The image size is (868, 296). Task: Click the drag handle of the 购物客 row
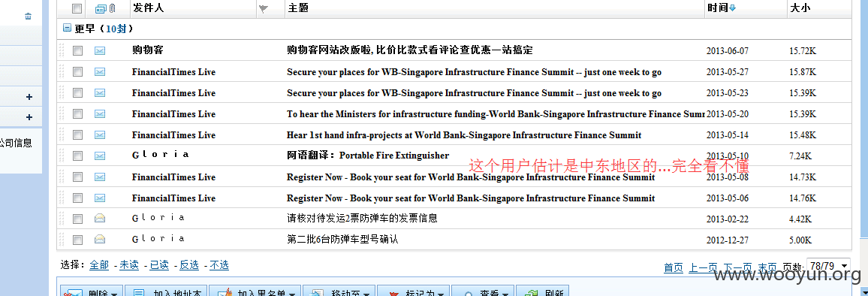coord(62,50)
